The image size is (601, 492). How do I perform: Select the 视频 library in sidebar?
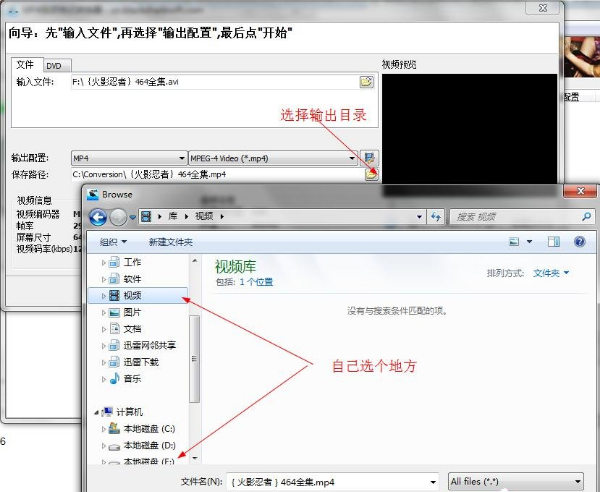click(x=138, y=295)
